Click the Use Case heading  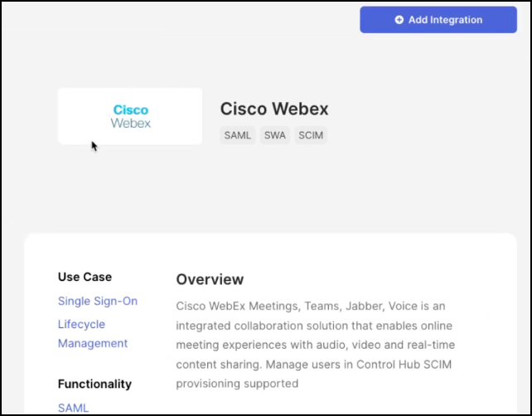pos(85,277)
